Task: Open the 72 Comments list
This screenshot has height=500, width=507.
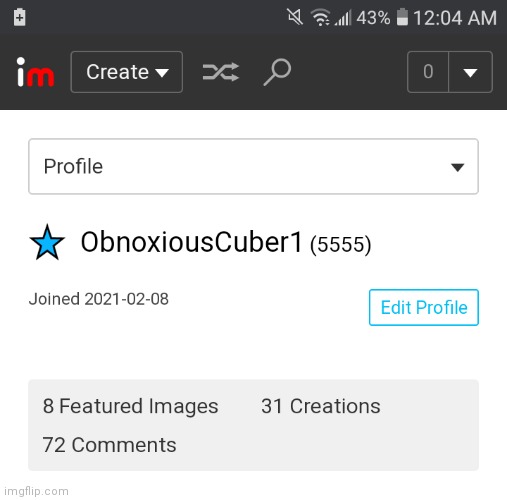Action: 109,445
